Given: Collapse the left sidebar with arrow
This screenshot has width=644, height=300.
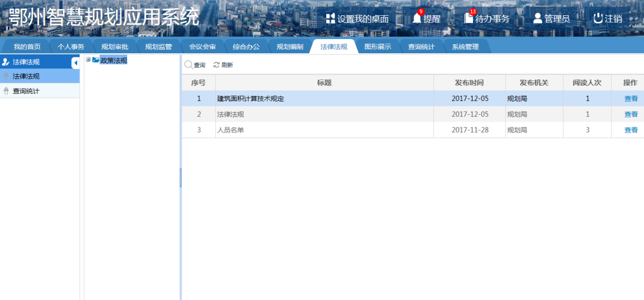Looking at the screenshot, I should click(76, 62).
